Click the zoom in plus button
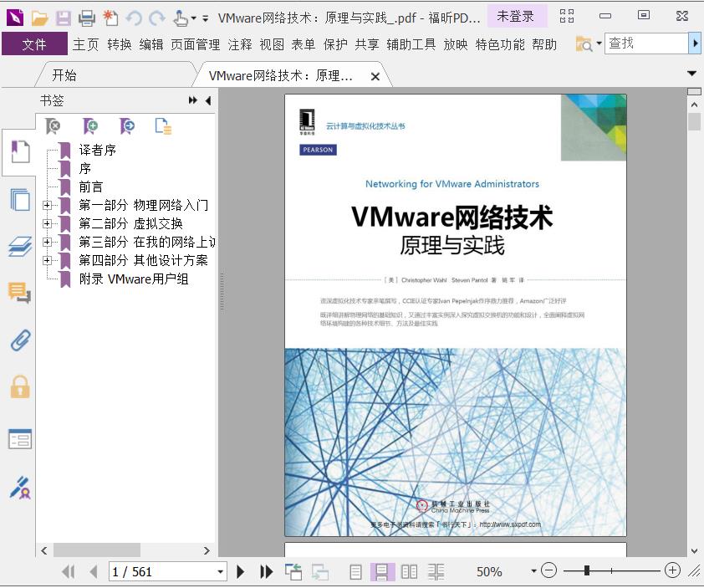This screenshot has width=704, height=588. [x=672, y=570]
